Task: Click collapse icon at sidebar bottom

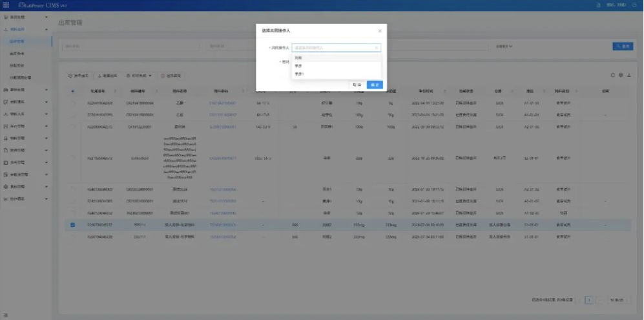Action: pyautogui.click(x=6, y=315)
